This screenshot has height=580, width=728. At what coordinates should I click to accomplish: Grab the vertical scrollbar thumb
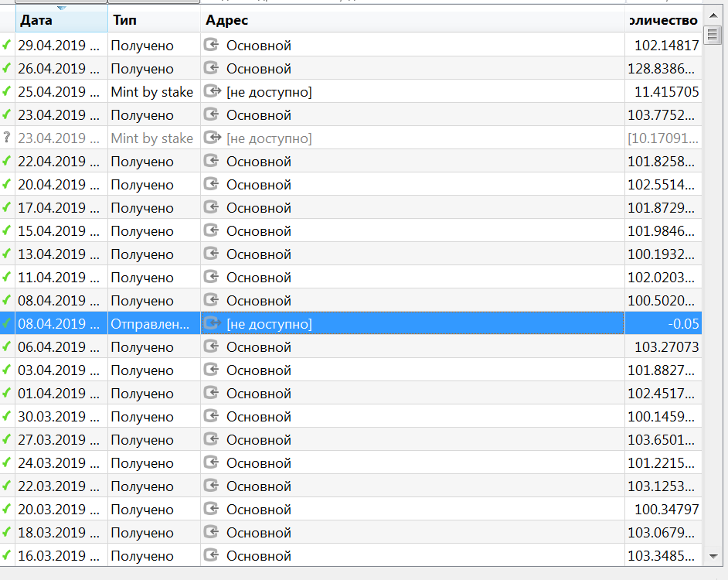pyautogui.click(x=713, y=35)
